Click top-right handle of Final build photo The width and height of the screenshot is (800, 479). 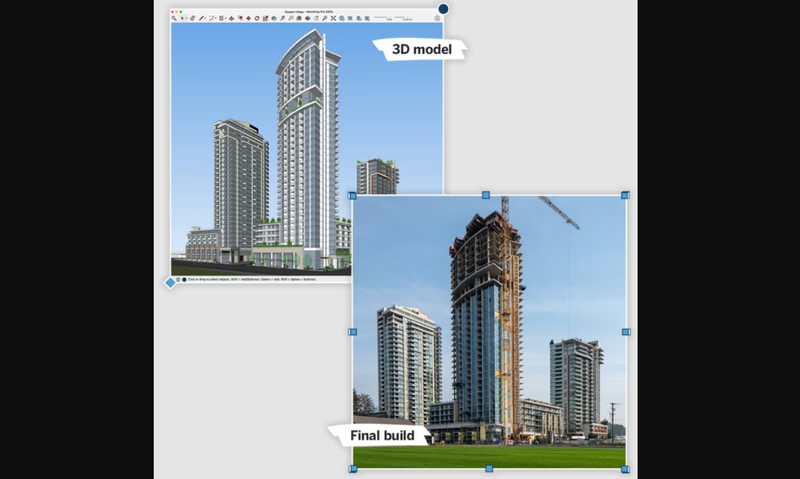tap(625, 195)
